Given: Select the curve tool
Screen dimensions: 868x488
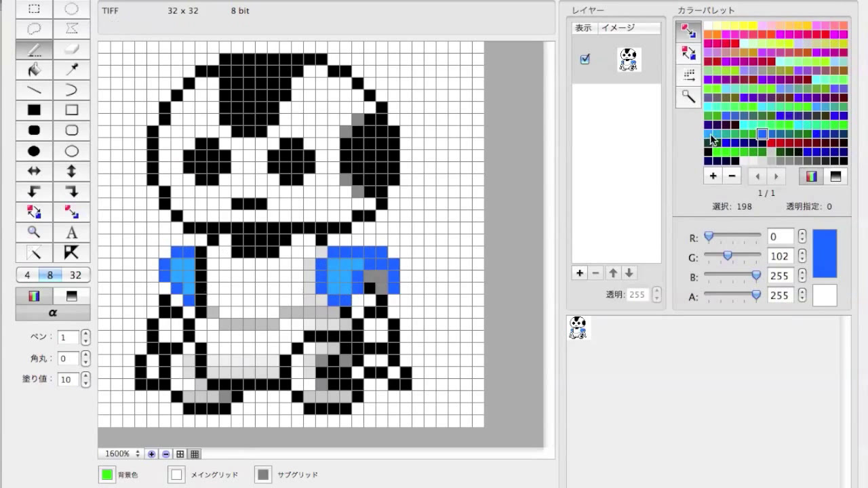Looking at the screenshot, I should tap(71, 89).
